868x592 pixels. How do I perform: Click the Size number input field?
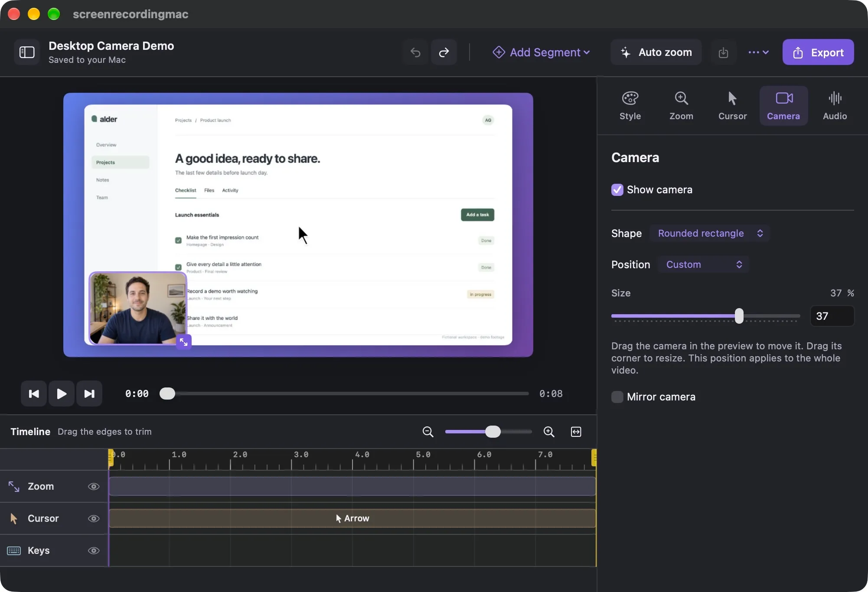tap(832, 316)
